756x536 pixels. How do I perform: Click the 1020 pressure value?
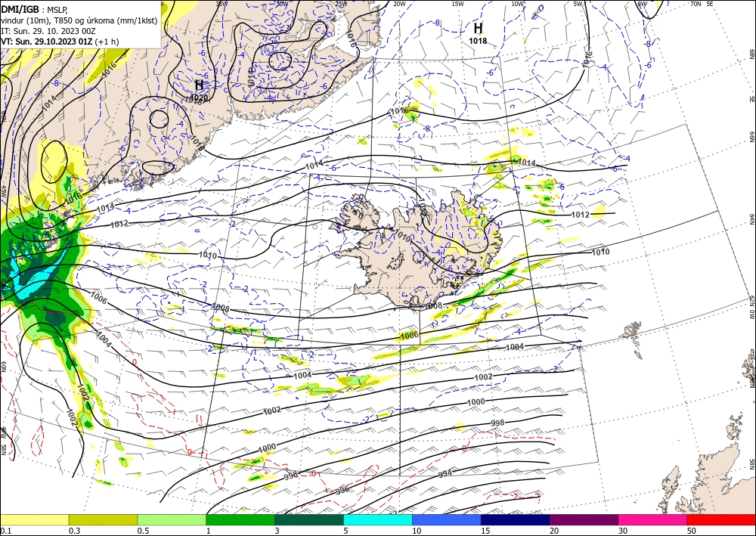tap(199, 98)
